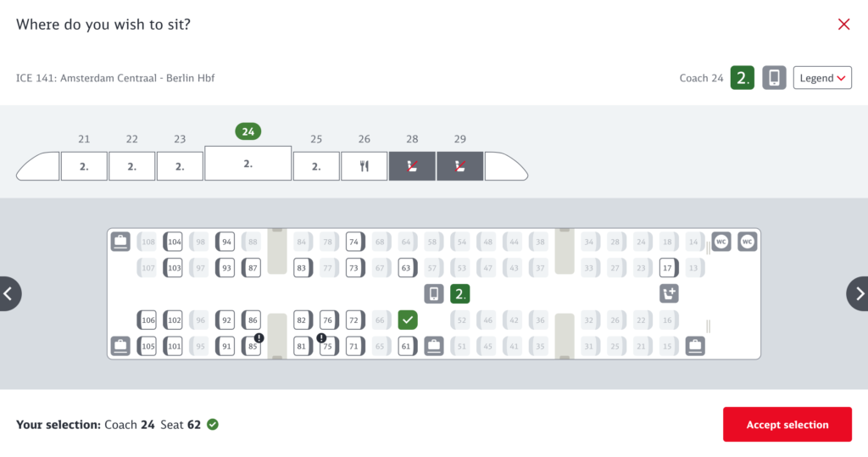Switch to coach 22

point(131,166)
